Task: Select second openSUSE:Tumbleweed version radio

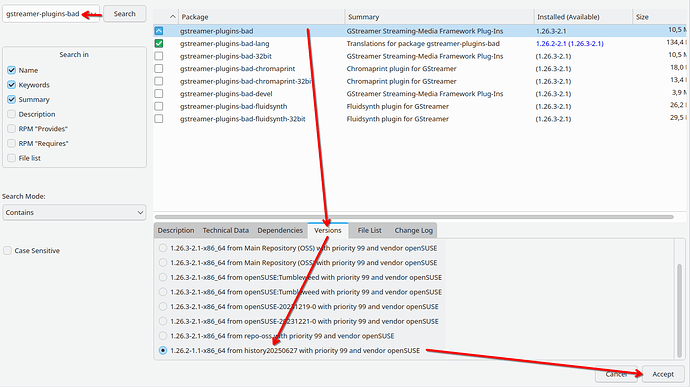Action: (x=163, y=292)
